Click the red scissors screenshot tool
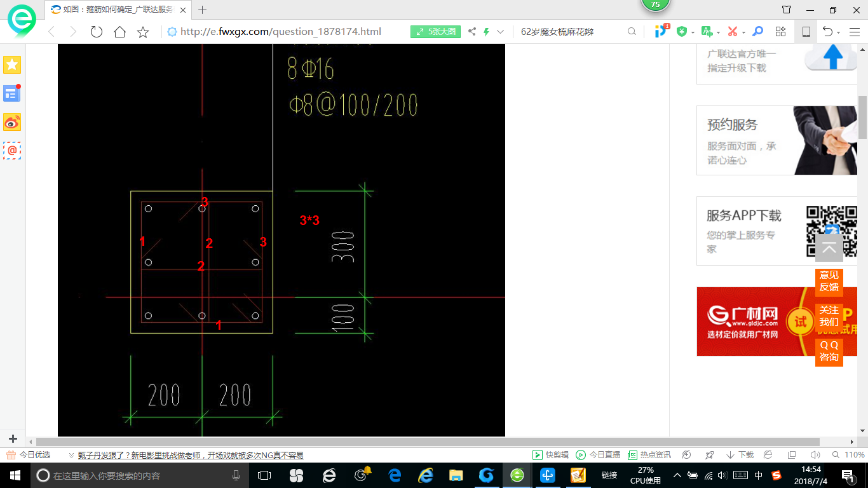Screen dimensions: 868x488 (x=732, y=31)
